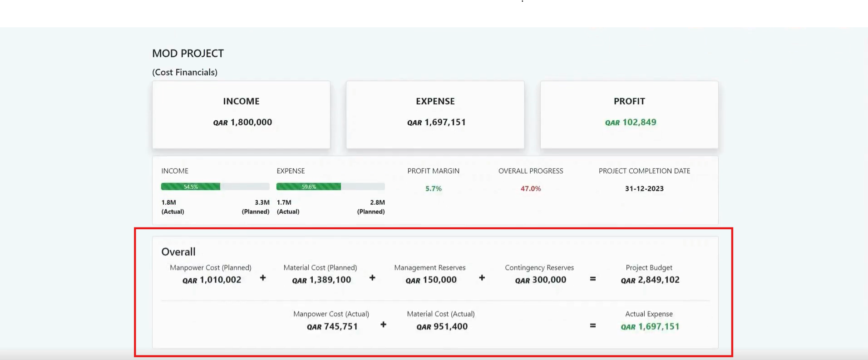868x360 pixels.
Task: Click the project completion date 31-12-2023
Action: pos(644,188)
